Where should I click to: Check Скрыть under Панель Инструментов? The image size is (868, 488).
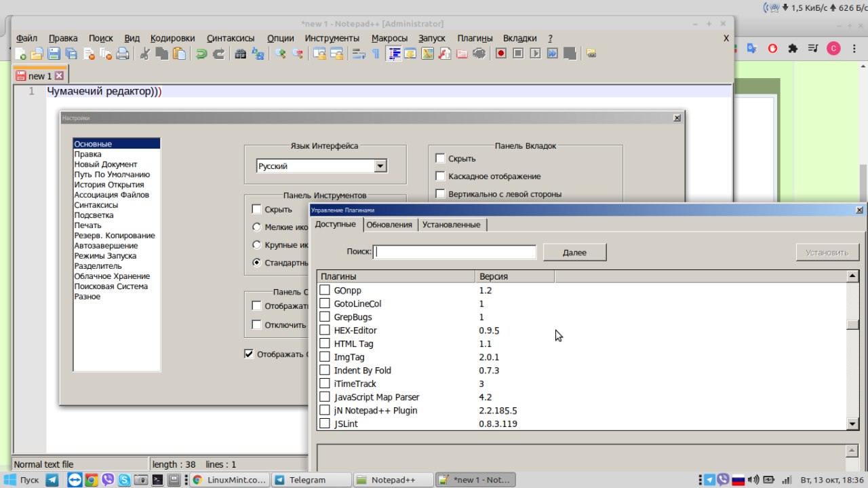tap(256, 209)
